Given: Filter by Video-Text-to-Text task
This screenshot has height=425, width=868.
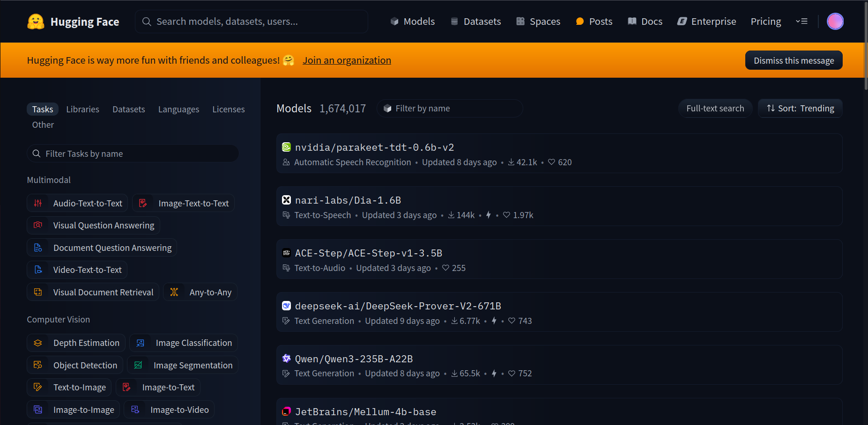Looking at the screenshot, I should coord(77,270).
